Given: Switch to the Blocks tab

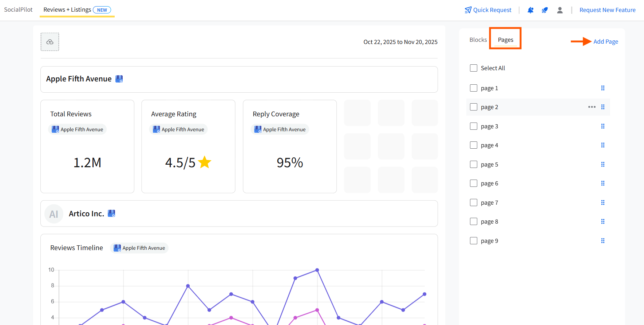Looking at the screenshot, I should 478,40.
